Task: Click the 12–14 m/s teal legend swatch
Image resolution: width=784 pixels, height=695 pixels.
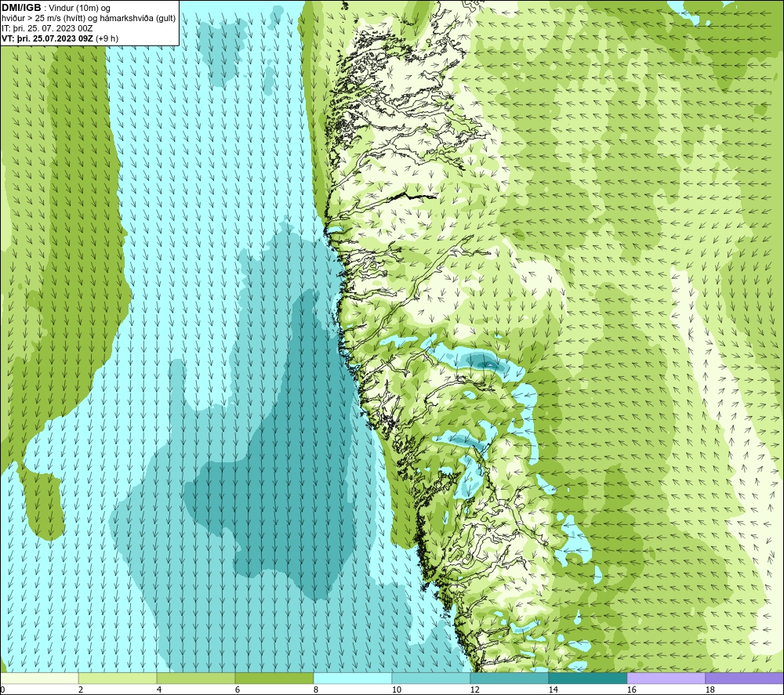Action: (509, 678)
